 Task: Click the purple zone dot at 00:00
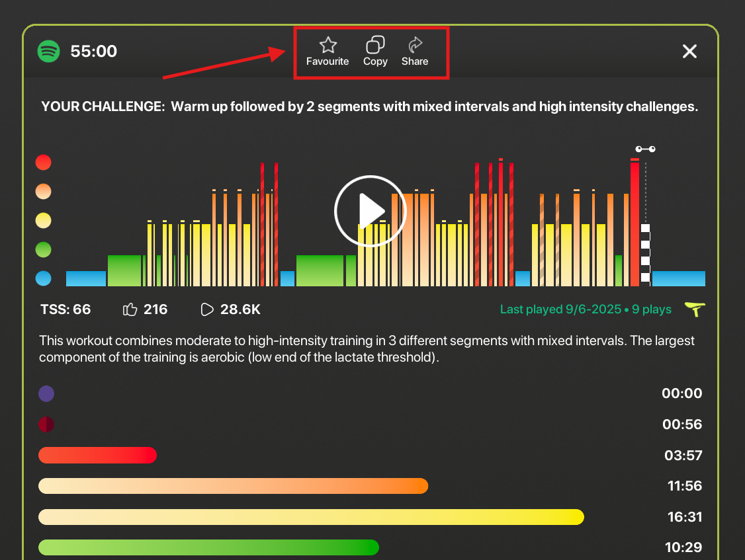(46, 394)
